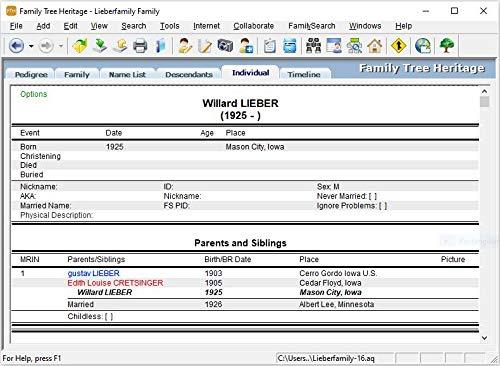500x366 pixels.
Task: Click the clipboard to-do list icon
Action: [x=269, y=46]
